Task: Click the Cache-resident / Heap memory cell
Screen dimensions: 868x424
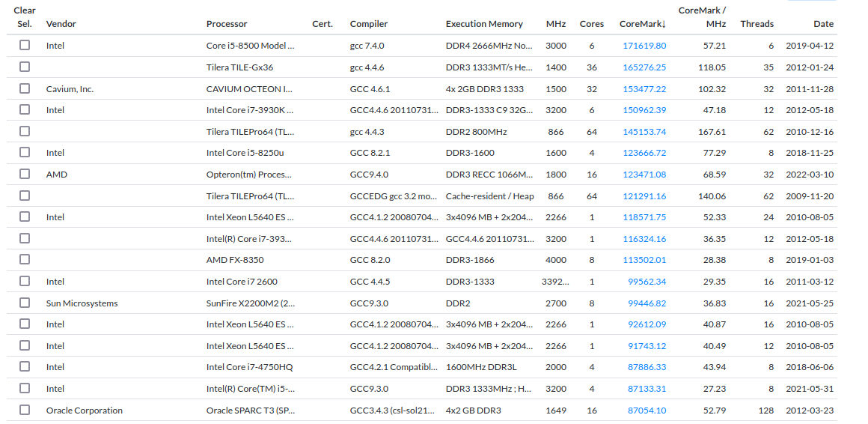Action: (490, 196)
